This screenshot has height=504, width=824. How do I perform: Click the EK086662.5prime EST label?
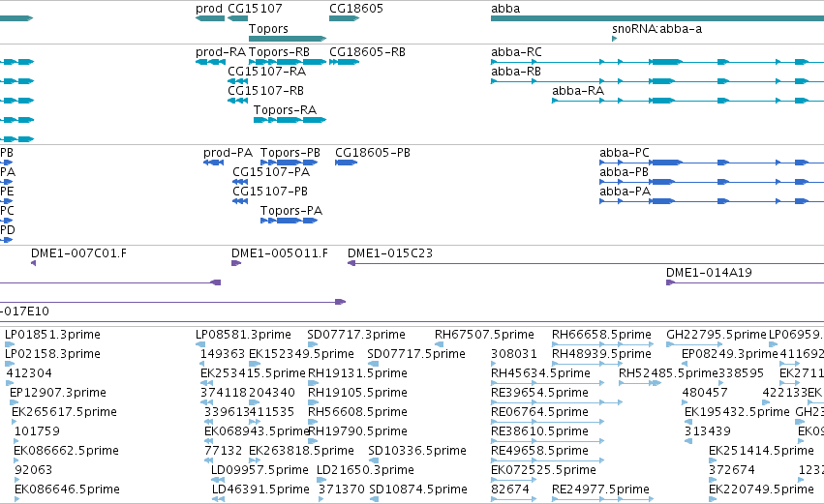point(66,451)
